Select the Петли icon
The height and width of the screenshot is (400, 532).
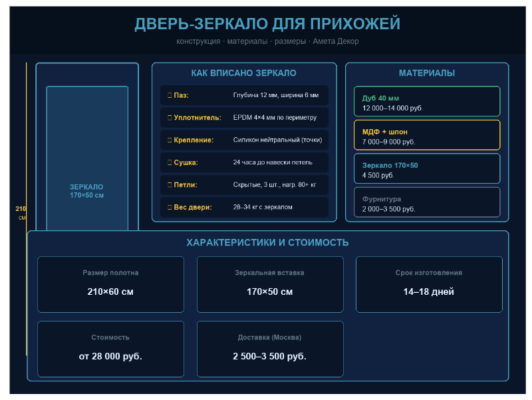click(169, 184)
